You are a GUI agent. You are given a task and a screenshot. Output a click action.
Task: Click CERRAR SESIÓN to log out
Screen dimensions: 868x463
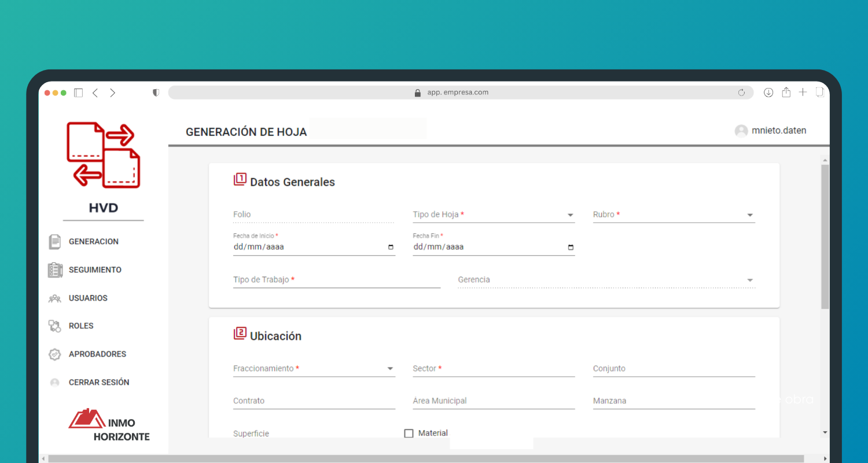(99, 383)
